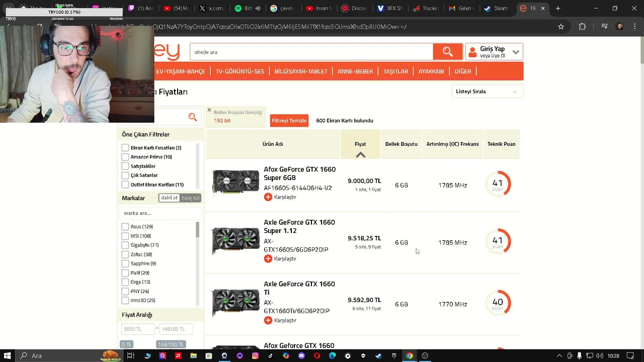Click the filter search magnifier icon
644x362 pixels.
[x=193, y=117]
